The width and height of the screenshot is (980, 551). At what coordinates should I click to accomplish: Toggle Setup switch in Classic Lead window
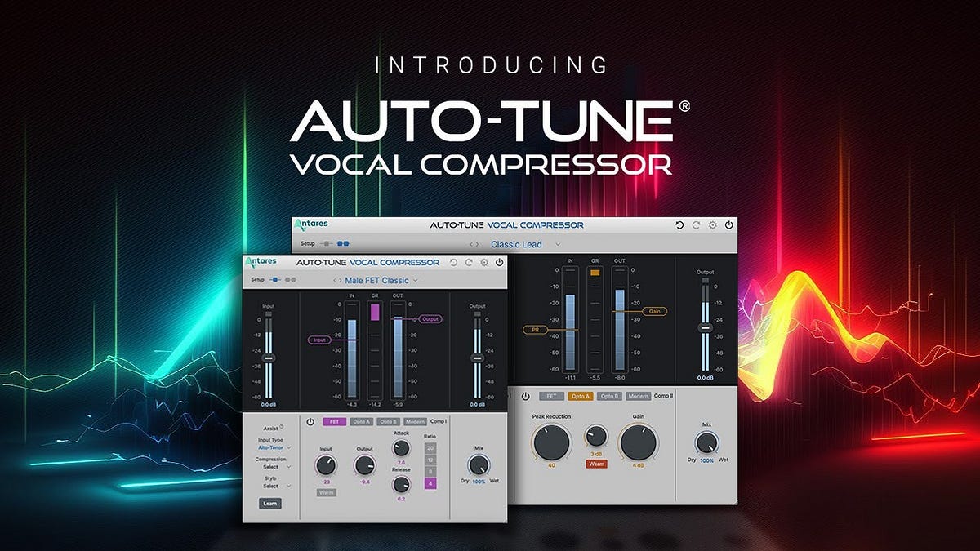pos(326,243)
